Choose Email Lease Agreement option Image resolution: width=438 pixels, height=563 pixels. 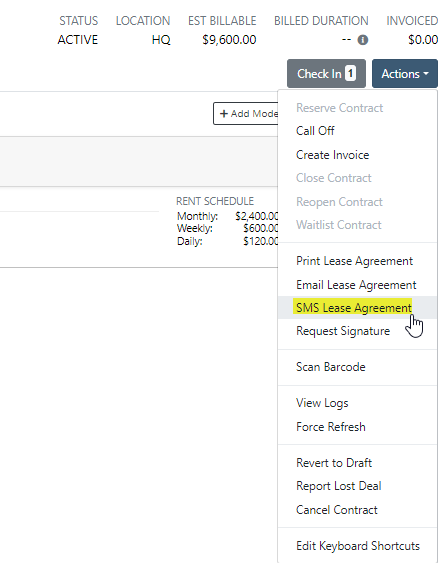click(x=357, y=285)
